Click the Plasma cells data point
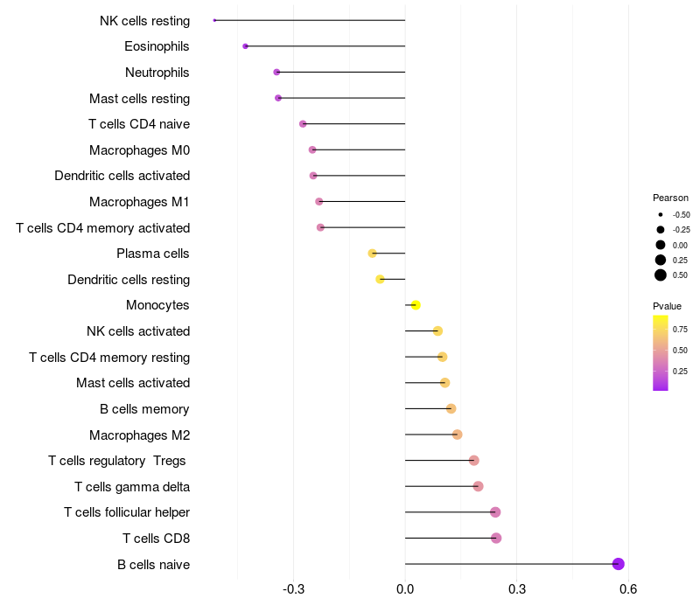 click(x=372, y=254)
